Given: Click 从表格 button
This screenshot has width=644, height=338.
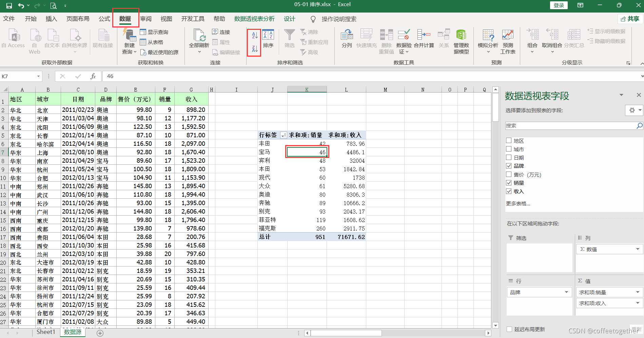Looking at the screenshot, I should [152, 42].
